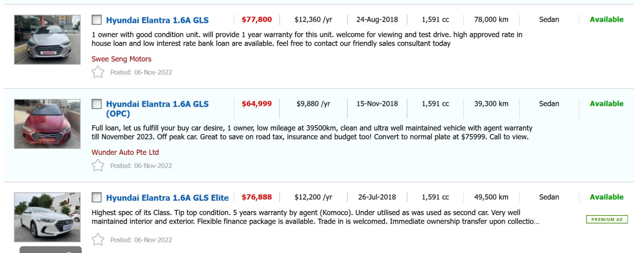Open Hyundai Elantra 1.6A GLS Elite link

(167, 198)
